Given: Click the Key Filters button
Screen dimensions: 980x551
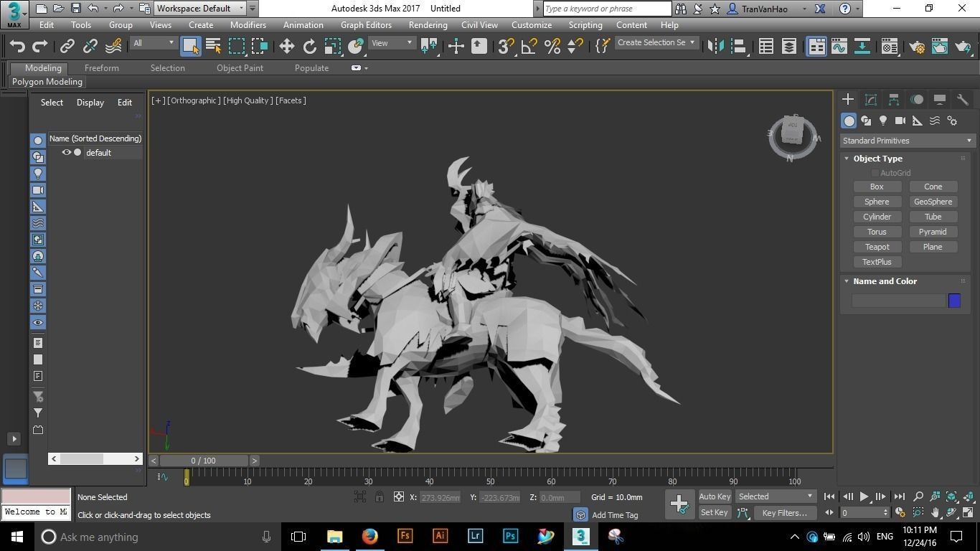Looking at the screenshot, I should point(785,512).
